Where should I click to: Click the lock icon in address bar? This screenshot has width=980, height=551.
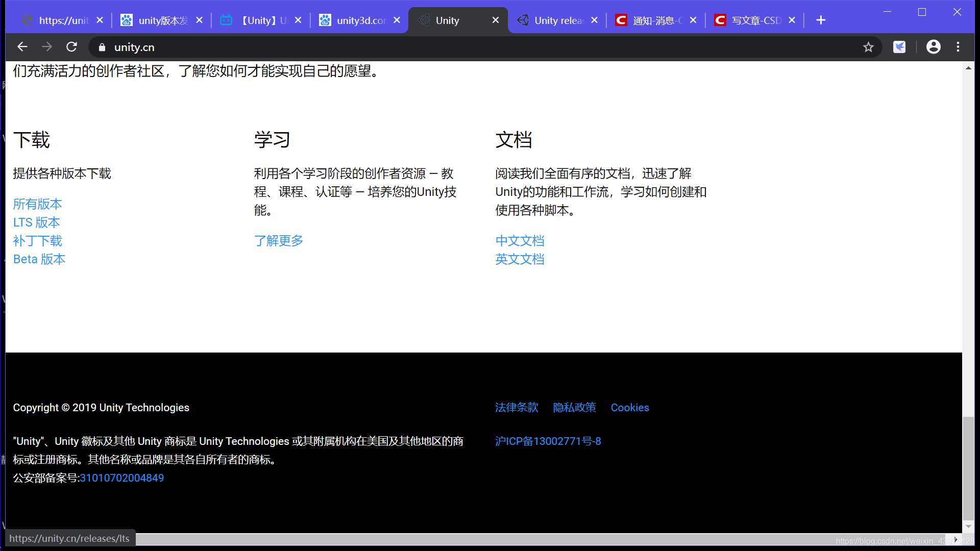click(x=102, y=47)
